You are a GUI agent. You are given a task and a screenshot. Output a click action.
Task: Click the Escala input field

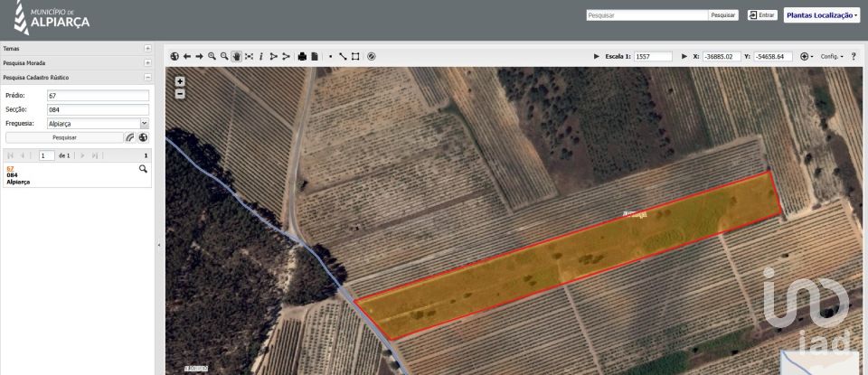pyautogui.click(x=653, y=56)
